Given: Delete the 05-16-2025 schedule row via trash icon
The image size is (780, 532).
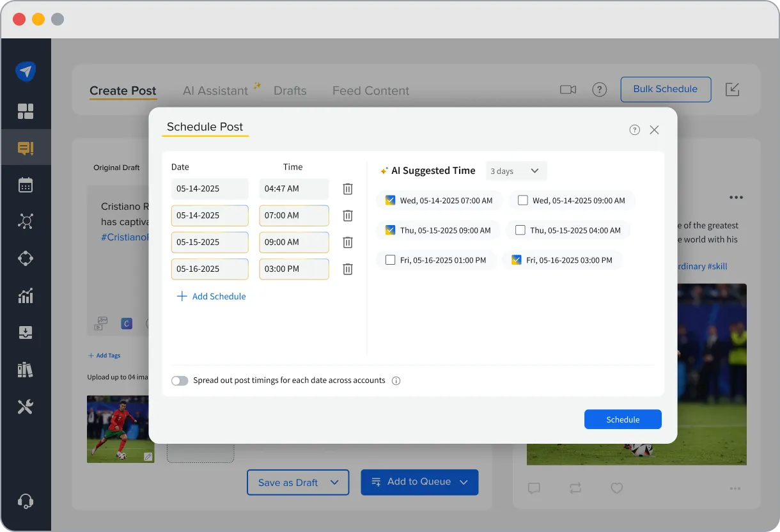Looking at the screenshot, I should point(347,269).
